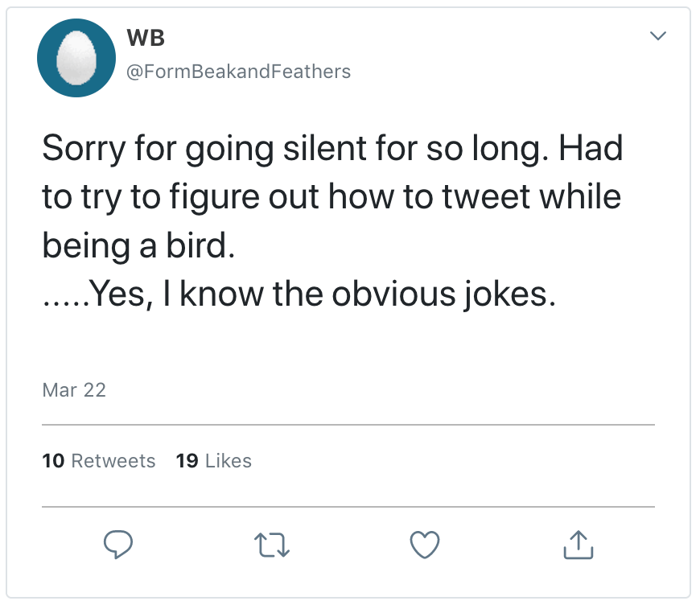This screenshot has height=605, width=700.
Task: Click the bold number 19 count
Action: [187, 461]
